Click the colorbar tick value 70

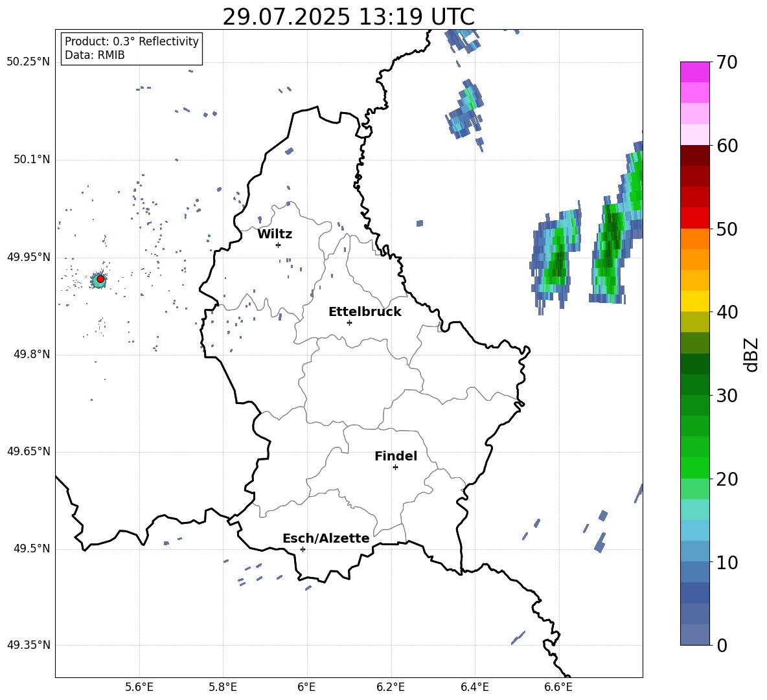(727, 62)
